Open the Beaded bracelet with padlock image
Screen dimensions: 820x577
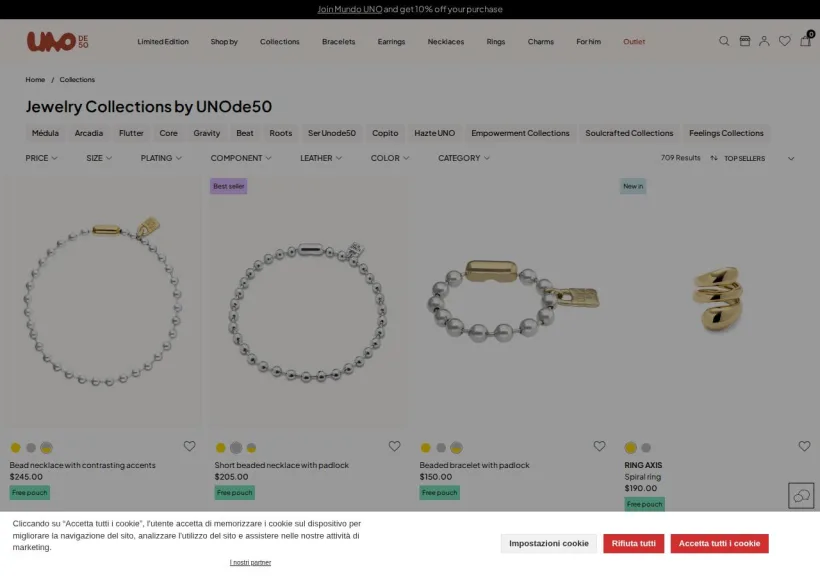pos(512,301)
